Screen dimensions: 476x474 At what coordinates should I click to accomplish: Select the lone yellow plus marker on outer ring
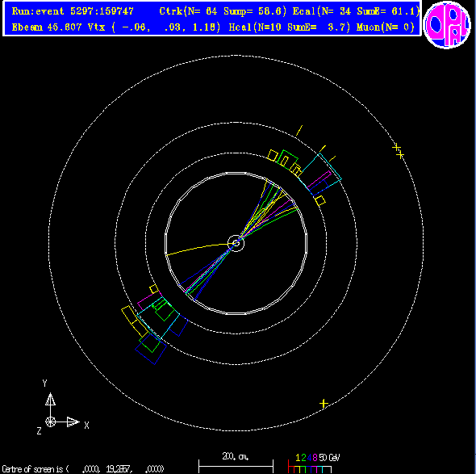pyautogui.click(x=324, y=404)
